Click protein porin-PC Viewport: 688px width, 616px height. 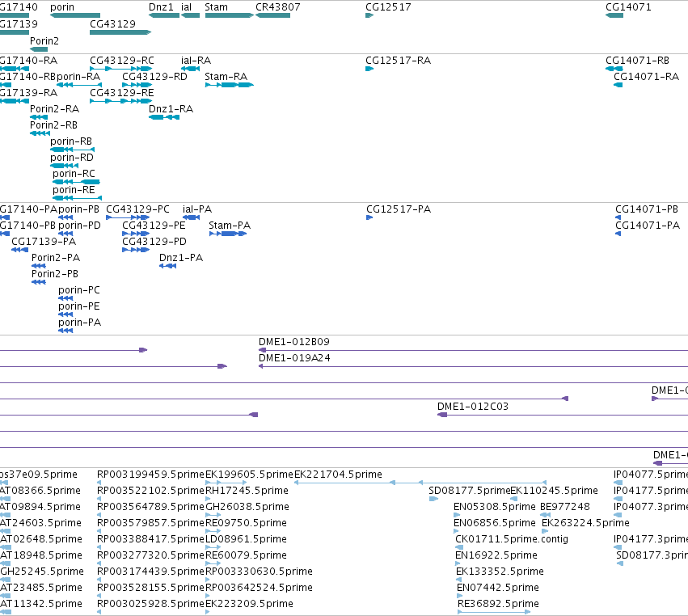click(x=65, y=298)
